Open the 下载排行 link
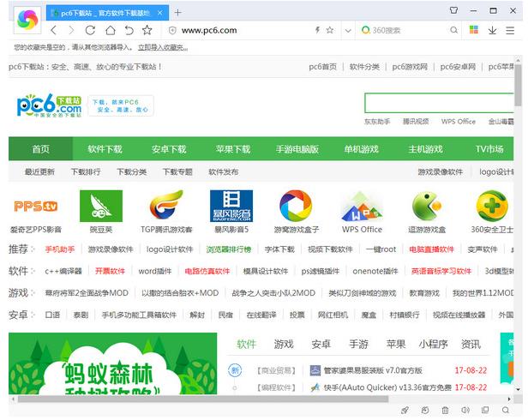This screenshot has width=528, height=420. point(86,171)
